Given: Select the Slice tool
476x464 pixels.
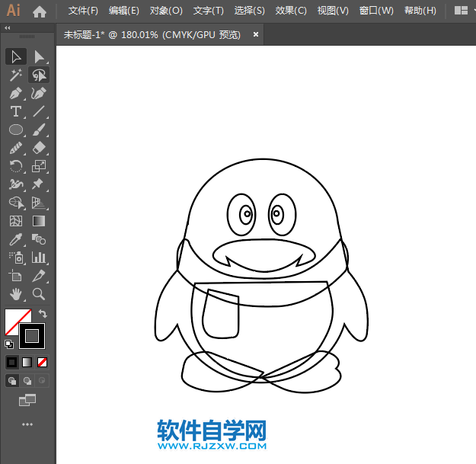Looking at the screenshot, I should click(x=39, y=276).
